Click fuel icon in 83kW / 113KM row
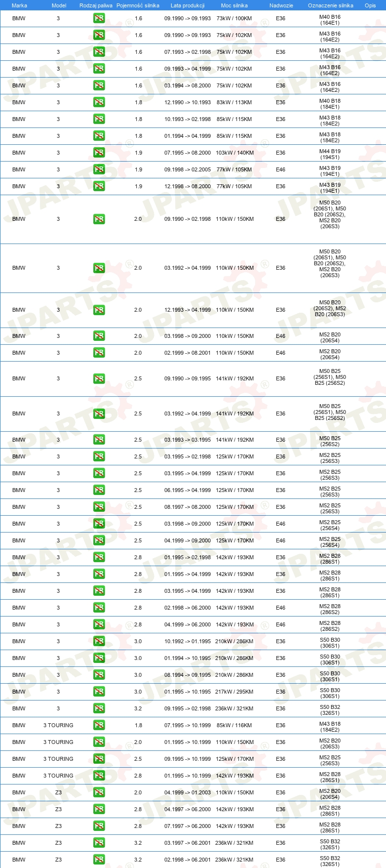The height and width of the screenshot is (868, 386). point(99,102)
